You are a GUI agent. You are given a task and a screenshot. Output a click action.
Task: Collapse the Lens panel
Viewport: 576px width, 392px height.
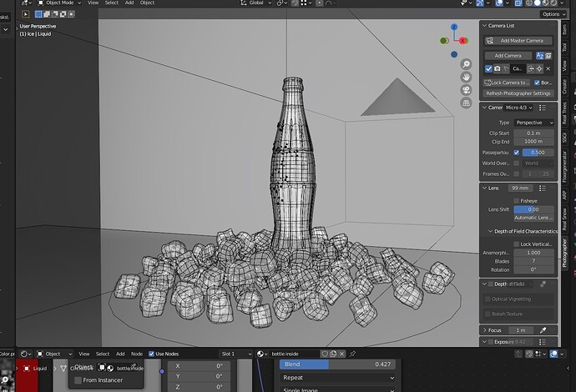coord(484,188)
